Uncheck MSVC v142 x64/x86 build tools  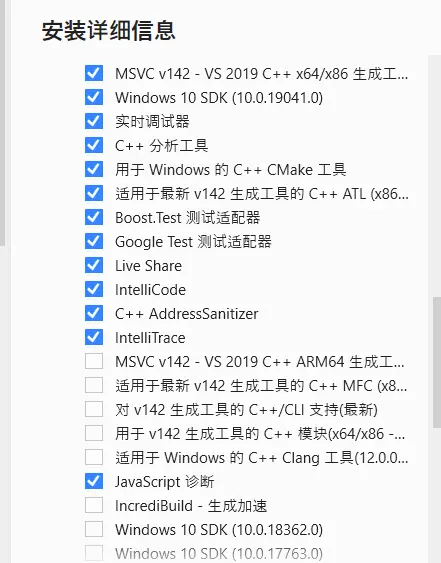click(x=94, y=73)
